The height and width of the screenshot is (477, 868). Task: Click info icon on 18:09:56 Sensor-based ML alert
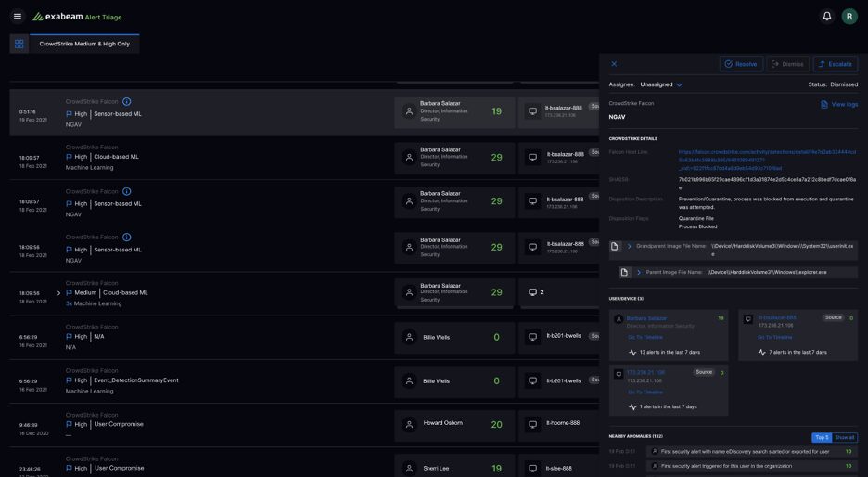[127, 238]
